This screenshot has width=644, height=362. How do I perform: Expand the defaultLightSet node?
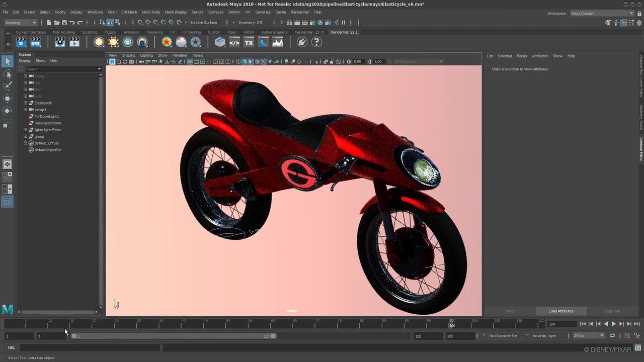25,143
